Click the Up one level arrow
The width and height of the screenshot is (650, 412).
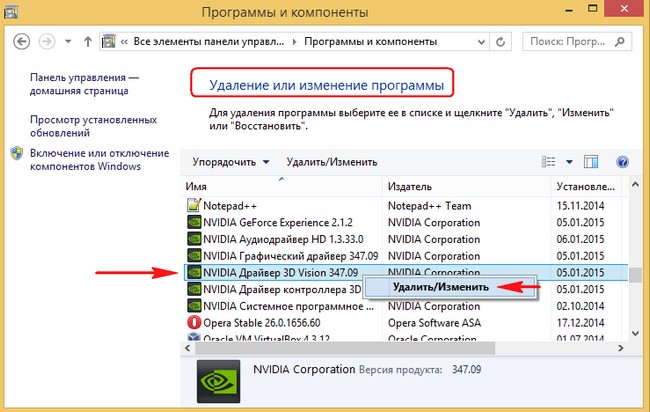[x=88, y=43]
